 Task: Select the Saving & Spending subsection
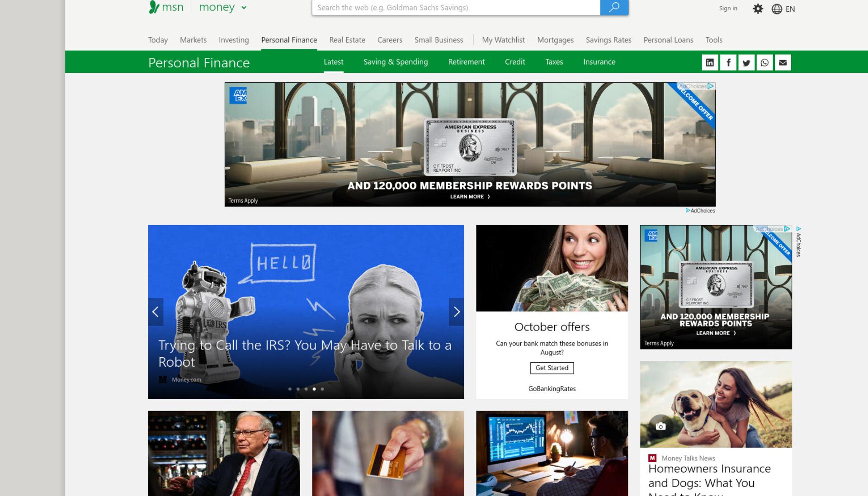tap(396, 62)
